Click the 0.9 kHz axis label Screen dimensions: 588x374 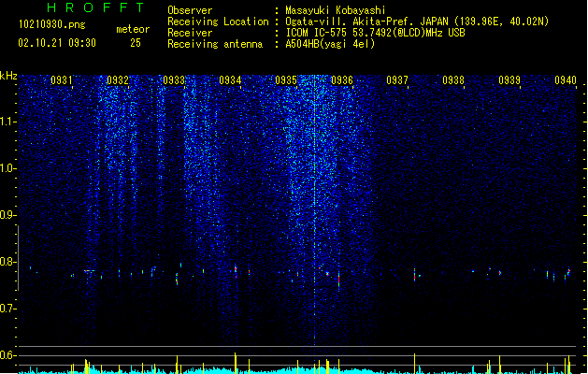click(7, 215)
